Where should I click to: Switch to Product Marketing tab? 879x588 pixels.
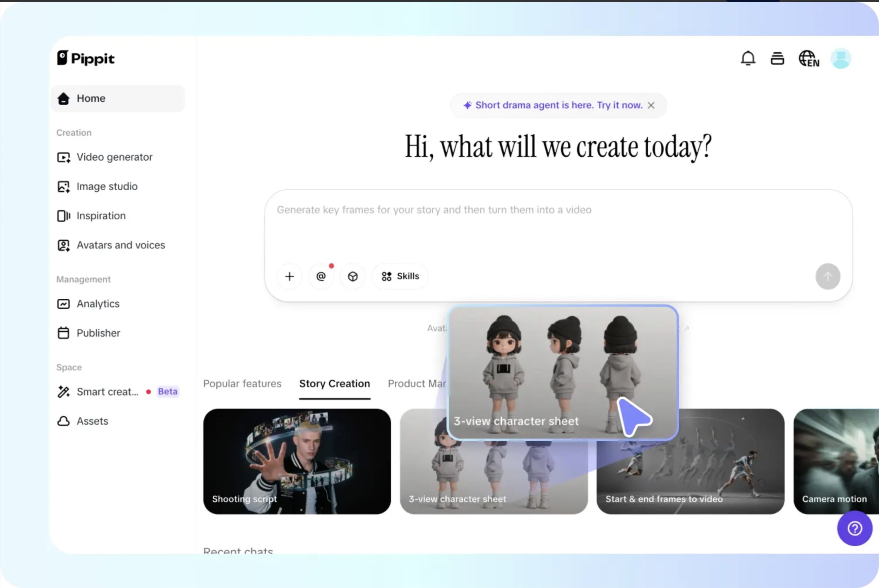(x=417, y=384)
